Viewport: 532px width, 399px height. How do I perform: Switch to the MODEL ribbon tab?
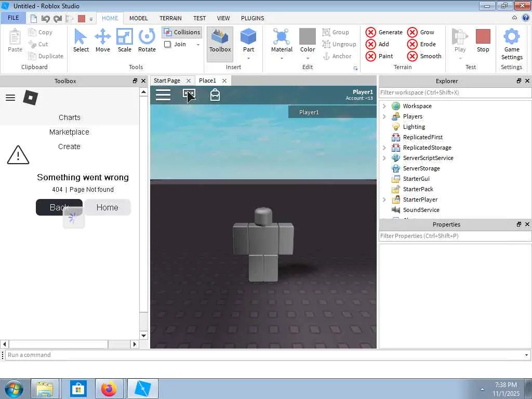click(138, 18)
